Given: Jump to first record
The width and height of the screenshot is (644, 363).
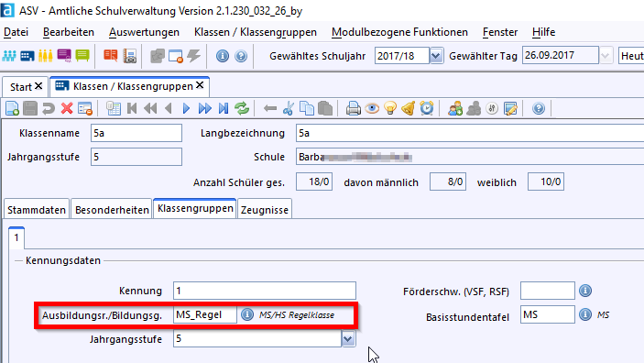Looking at the screenshot, I should click(132, 108).
